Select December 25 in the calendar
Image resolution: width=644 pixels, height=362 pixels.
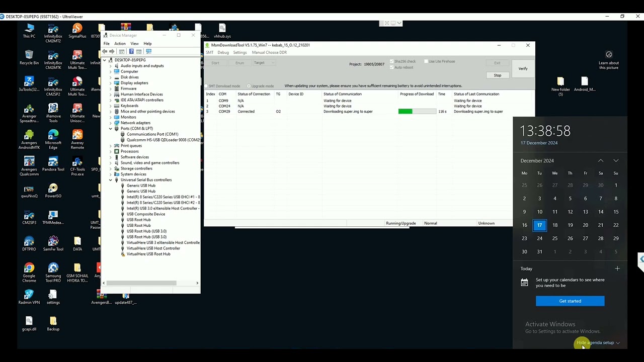pos(555,238)
